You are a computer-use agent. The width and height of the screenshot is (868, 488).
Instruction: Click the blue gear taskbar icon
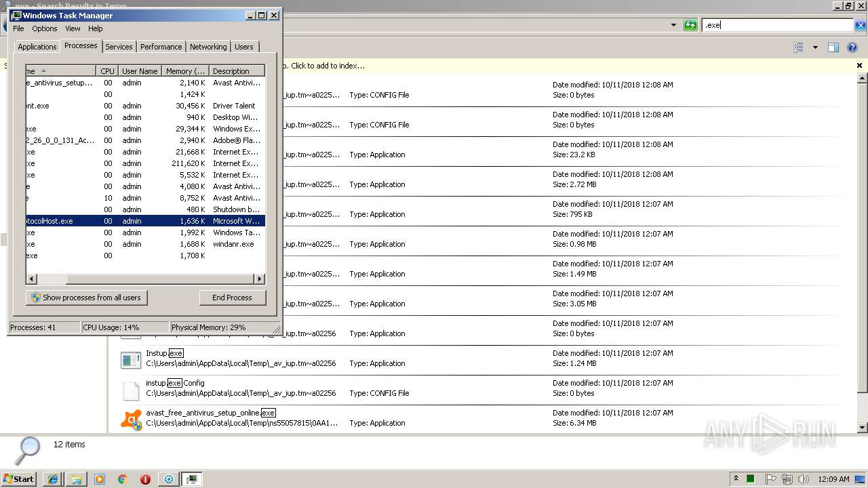click(x=169, y=479)
